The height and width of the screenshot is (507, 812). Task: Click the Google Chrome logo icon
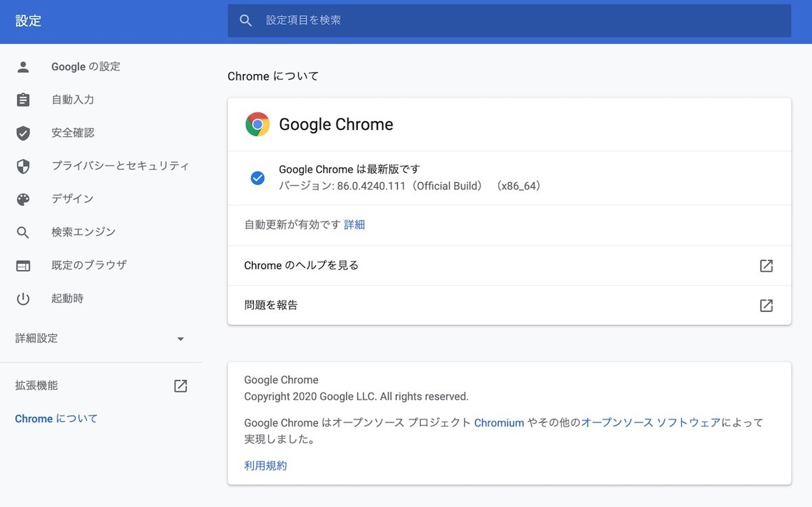[x=258, y=125]
